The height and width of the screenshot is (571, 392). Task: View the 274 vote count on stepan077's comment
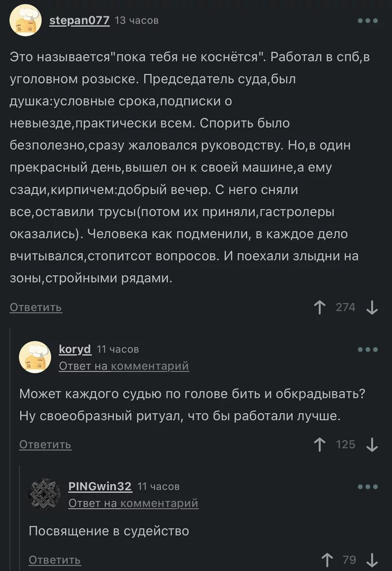pyautogui.click(x=346, y=307)
